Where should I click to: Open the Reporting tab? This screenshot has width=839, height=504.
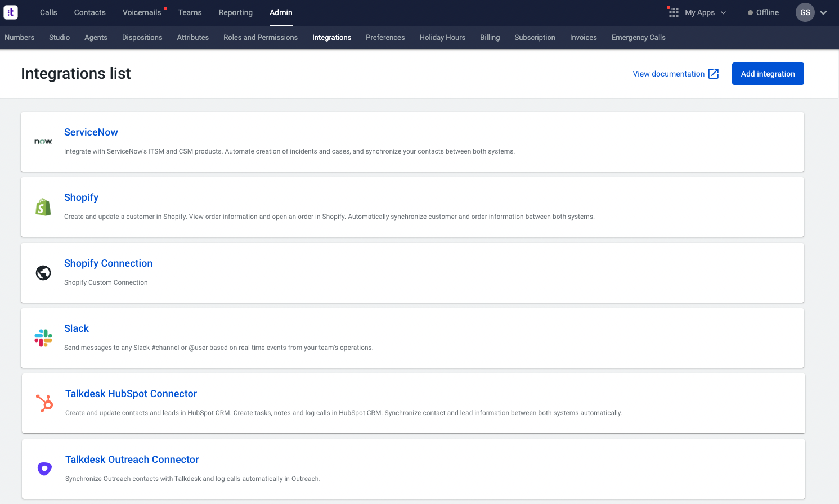[236, 12]
